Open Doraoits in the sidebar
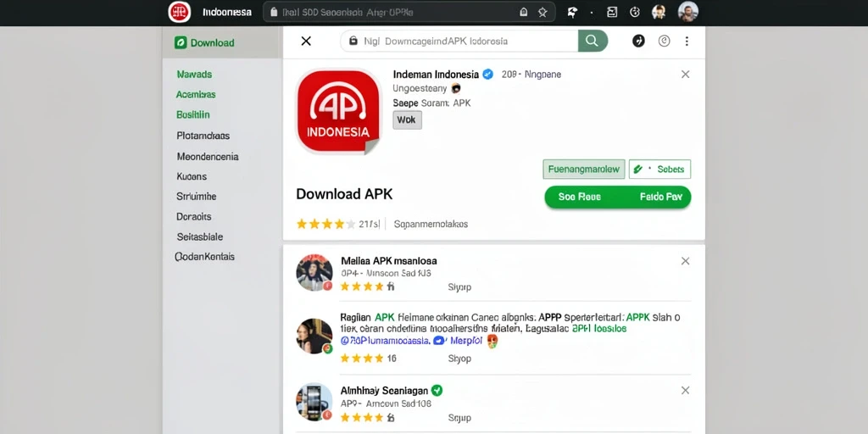The image size is (868, 434). 194,216
